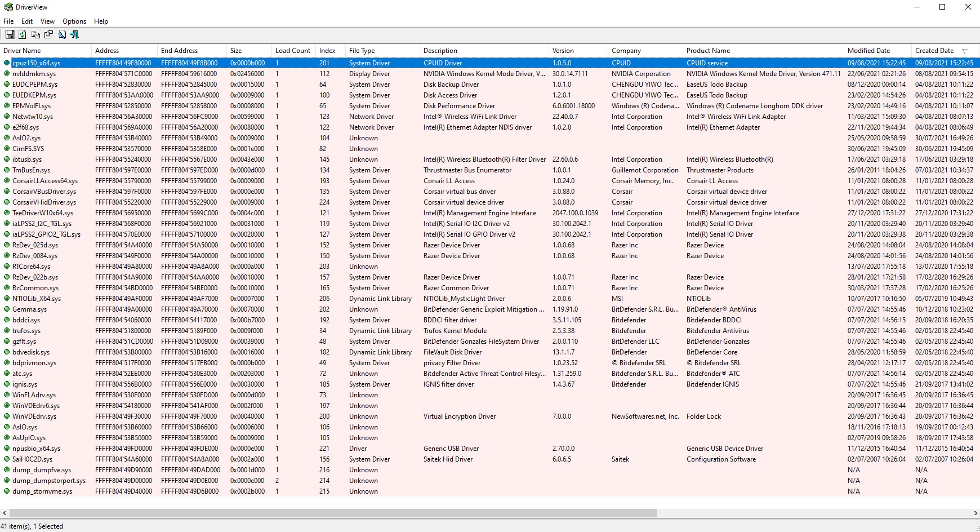The width and height of the screenshot is (980, 532).
Task: Sort by Address column header
Action: (124, 51)
